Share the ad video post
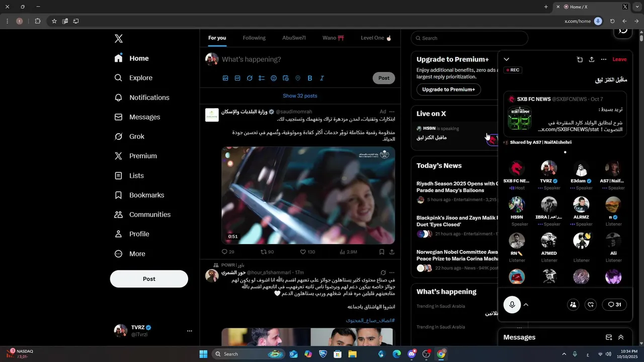 pos(392,252)
